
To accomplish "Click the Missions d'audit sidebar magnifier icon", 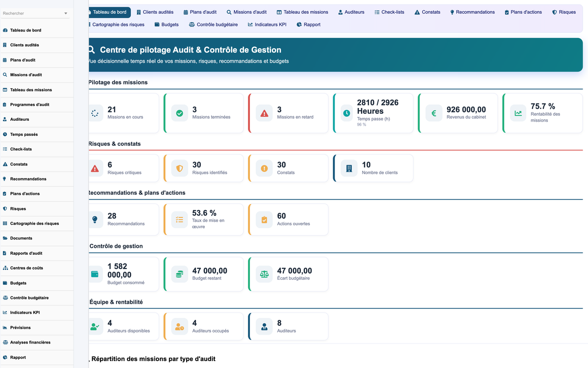I will click(x=5, y=75).
